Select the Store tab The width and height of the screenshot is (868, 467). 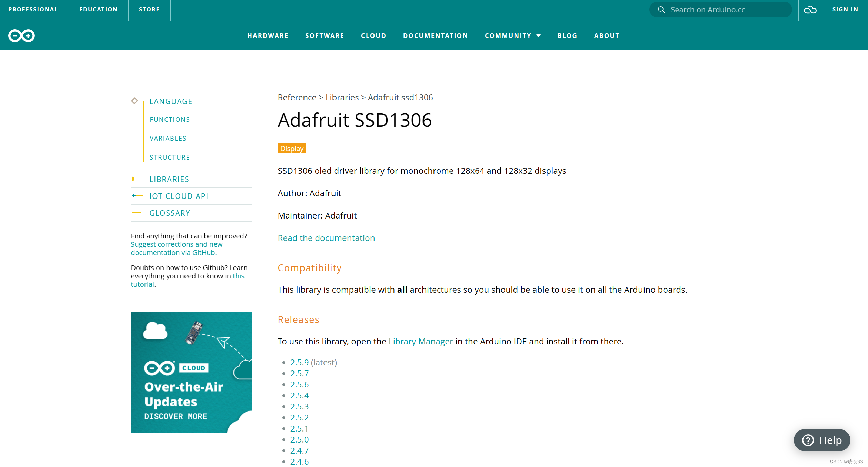(x=149, y=10)
